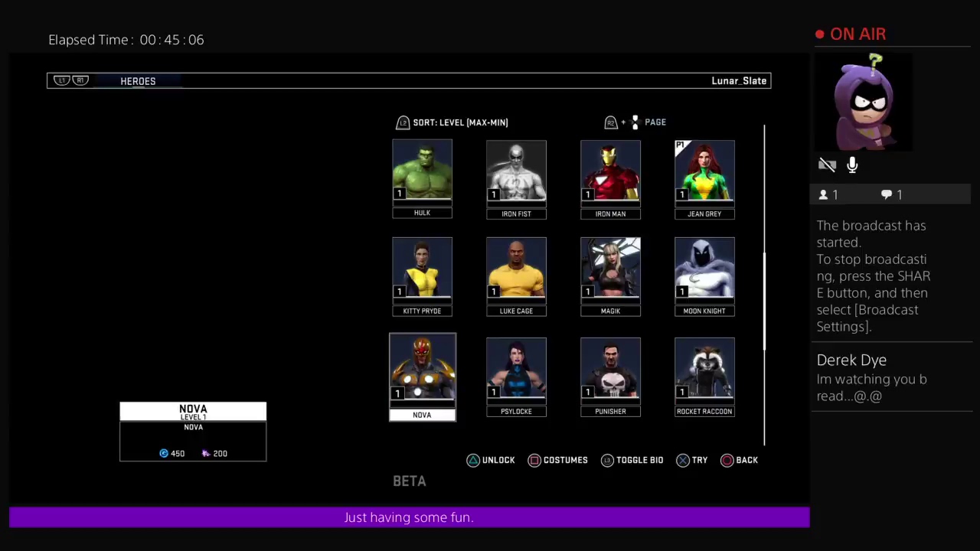The image size is (980, 551).
Task: Click the L3 Toggle Bio icon
Action: pos(607,460)
